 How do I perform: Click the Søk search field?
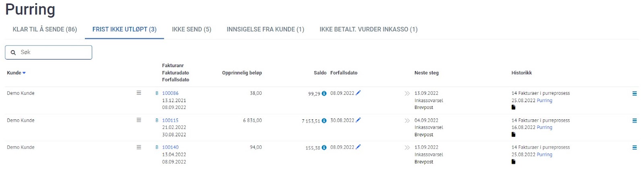[49, 52]
